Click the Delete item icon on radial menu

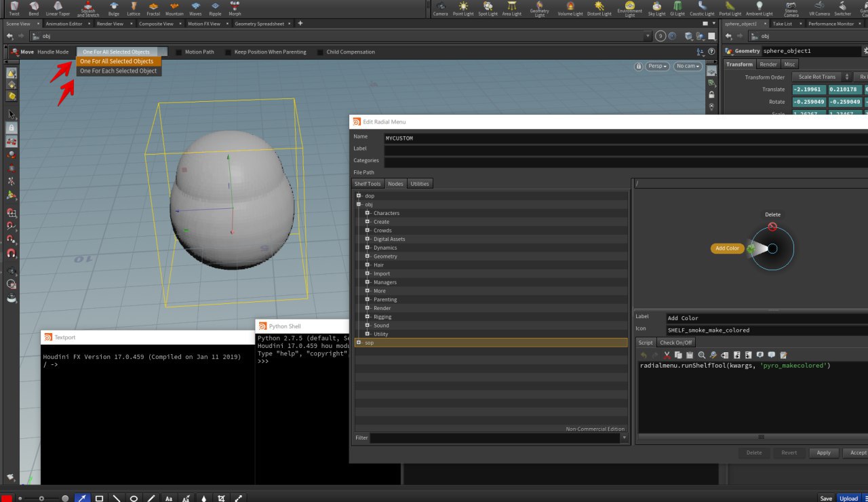click(772, 227)
